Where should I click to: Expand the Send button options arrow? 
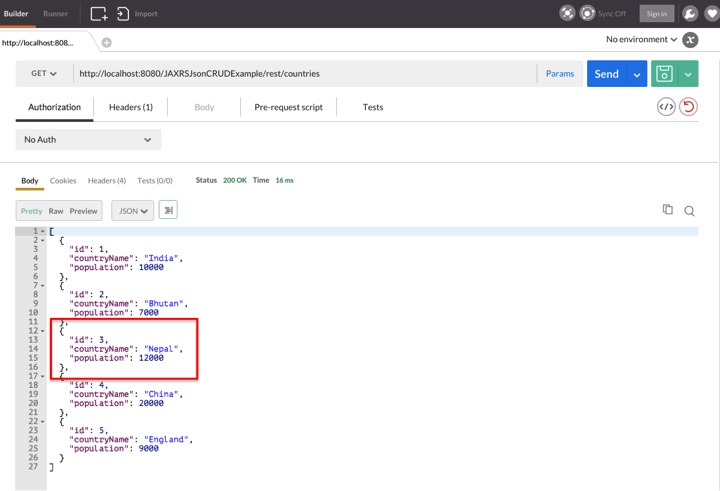[637, 74]
